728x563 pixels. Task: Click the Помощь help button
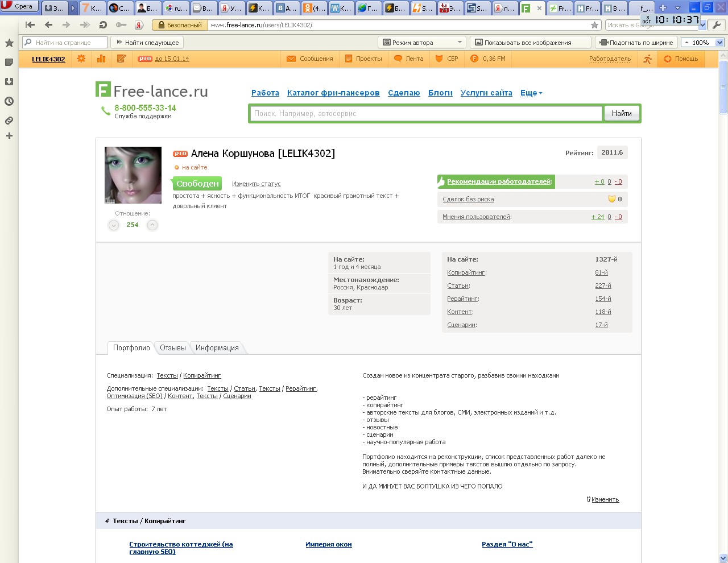(x=681, y=59)
